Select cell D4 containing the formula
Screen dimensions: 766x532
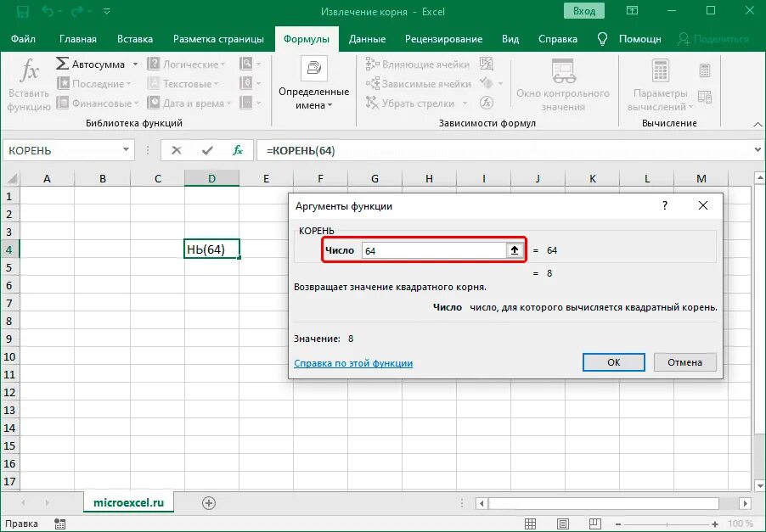[211, 249]
